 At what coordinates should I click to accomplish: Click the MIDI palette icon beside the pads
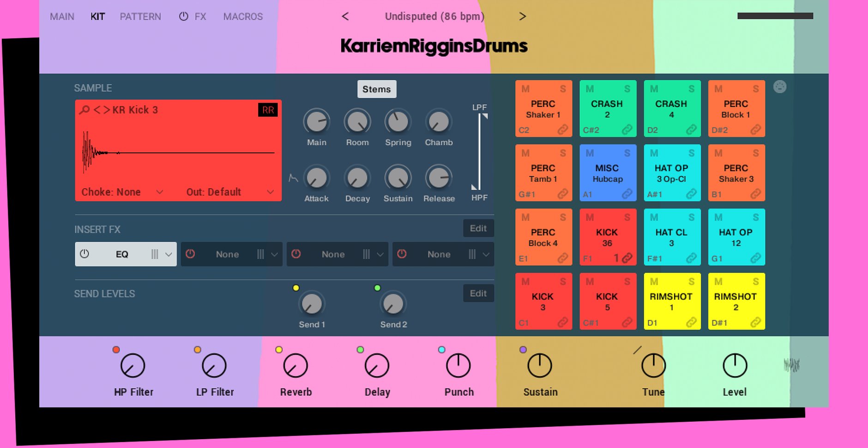click(x=779, y=87)
